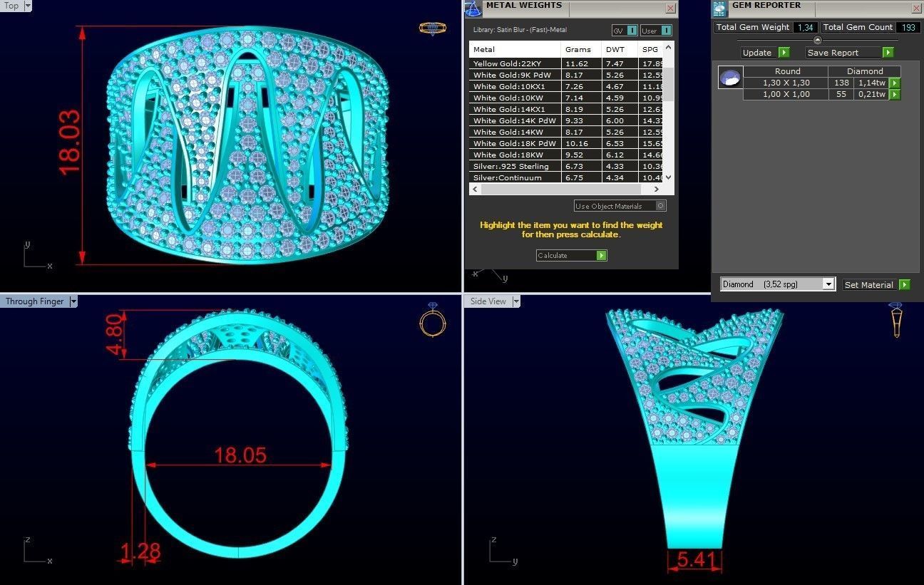Click the Grams column header
The height and width of the screenshot is (585, 924).
tap(581, 49)
